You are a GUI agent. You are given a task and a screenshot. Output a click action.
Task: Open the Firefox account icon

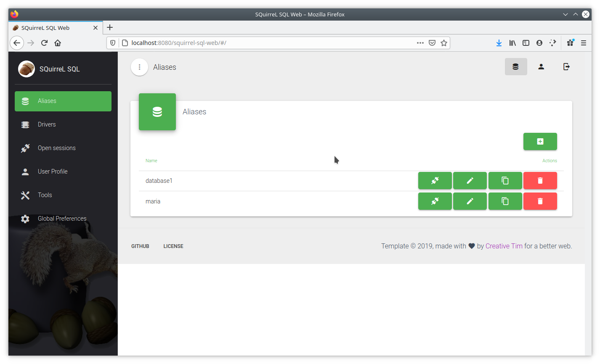click(539, 43)
